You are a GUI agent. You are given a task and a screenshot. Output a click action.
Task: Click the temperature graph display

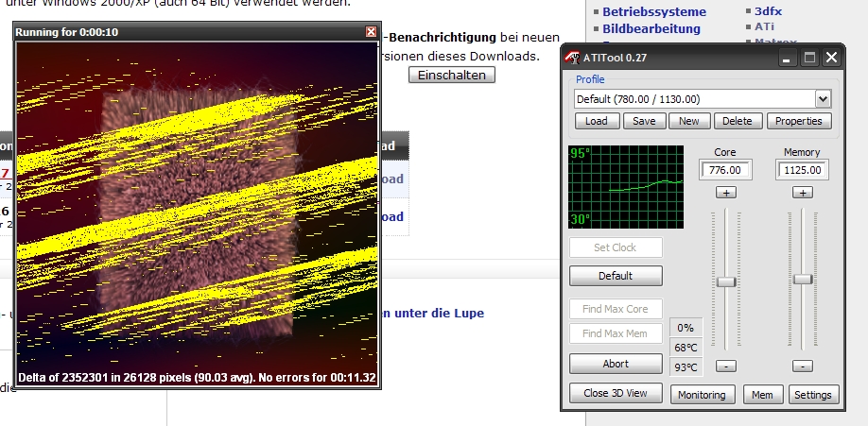click(x=626, y=187)
